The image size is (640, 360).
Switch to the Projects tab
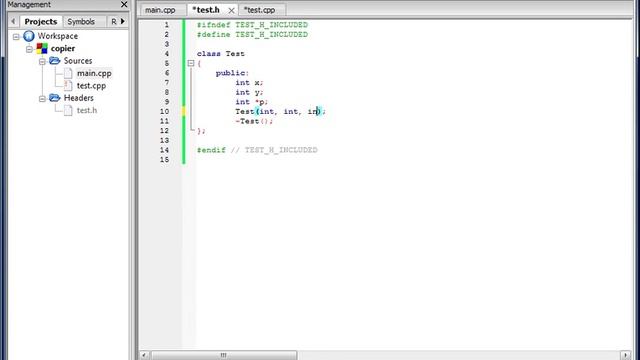(40, 21)
